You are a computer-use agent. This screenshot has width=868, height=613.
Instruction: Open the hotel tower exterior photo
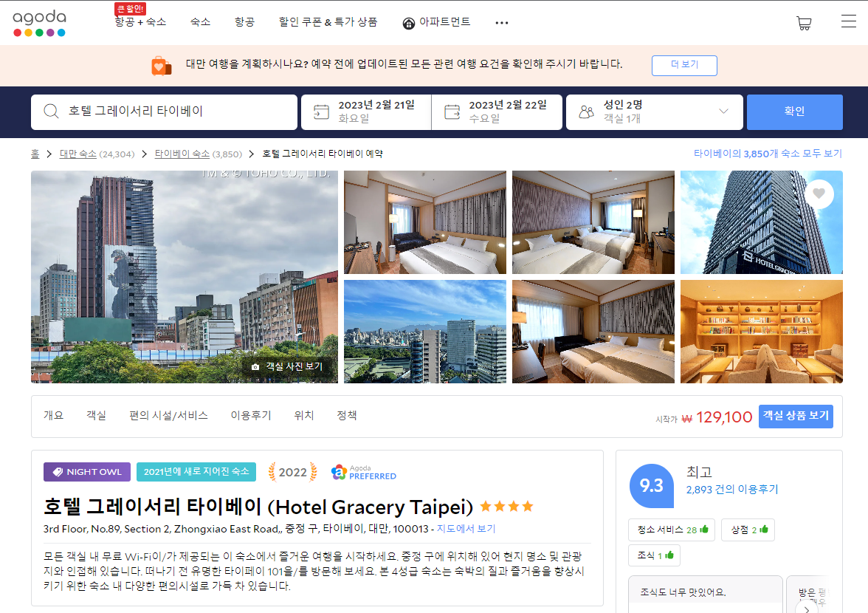(x=761, y=222)
